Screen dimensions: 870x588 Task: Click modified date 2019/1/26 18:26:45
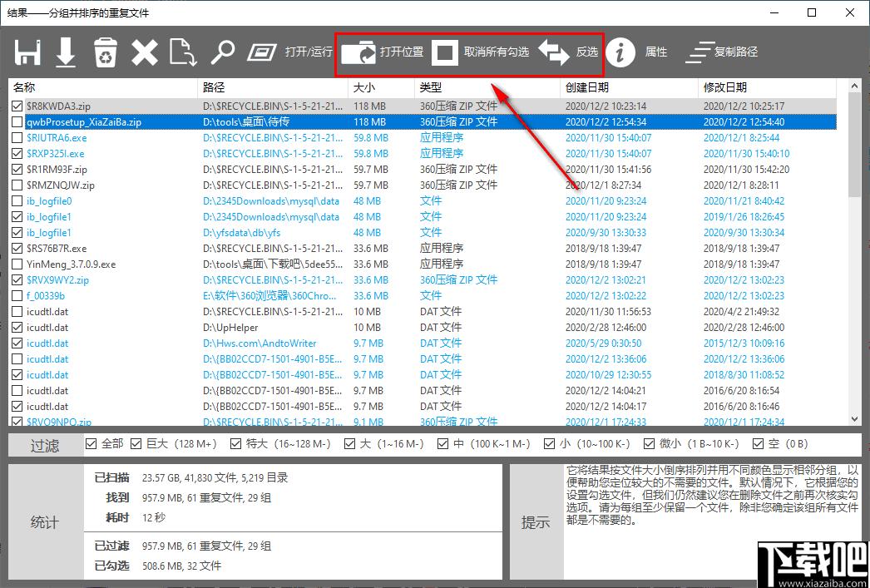(x=744, y=217)
